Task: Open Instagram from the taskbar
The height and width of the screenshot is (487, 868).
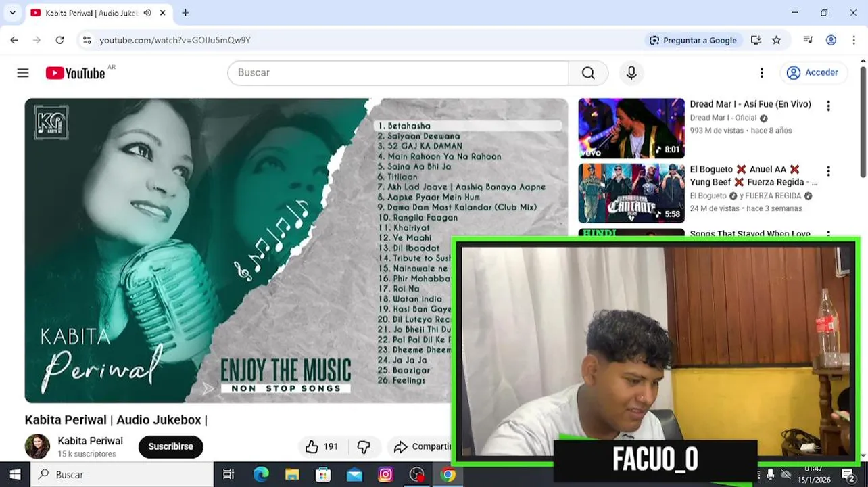Action: (385, 475)
